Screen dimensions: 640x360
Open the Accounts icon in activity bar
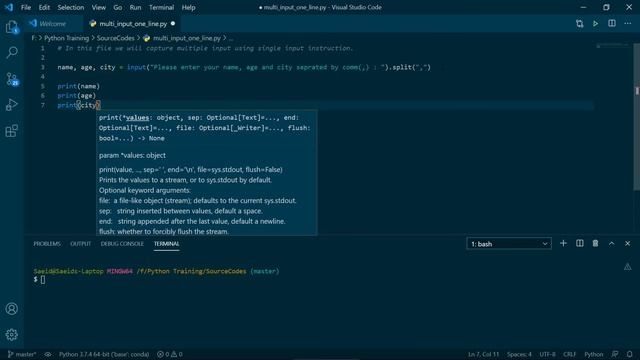pyautogui.click(x=12, y=309)
